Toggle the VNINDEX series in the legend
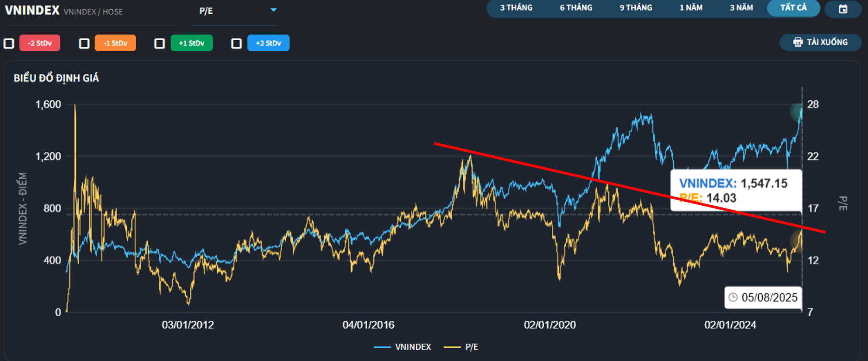Viewport: 868px width, 361px height. tap(402, 347)
